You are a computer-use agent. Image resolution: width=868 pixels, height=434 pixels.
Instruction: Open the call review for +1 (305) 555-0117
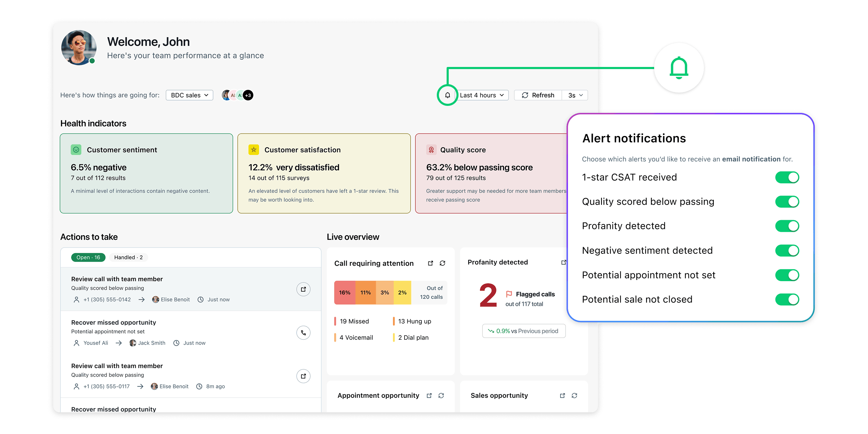tap(303, 376)
